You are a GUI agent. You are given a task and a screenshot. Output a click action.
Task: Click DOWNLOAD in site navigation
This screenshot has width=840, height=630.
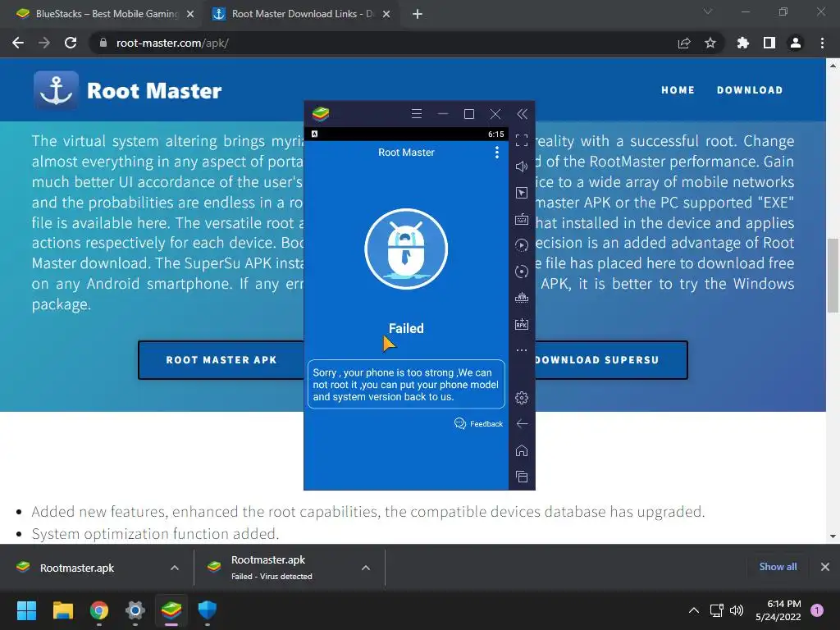click(750, 90)
